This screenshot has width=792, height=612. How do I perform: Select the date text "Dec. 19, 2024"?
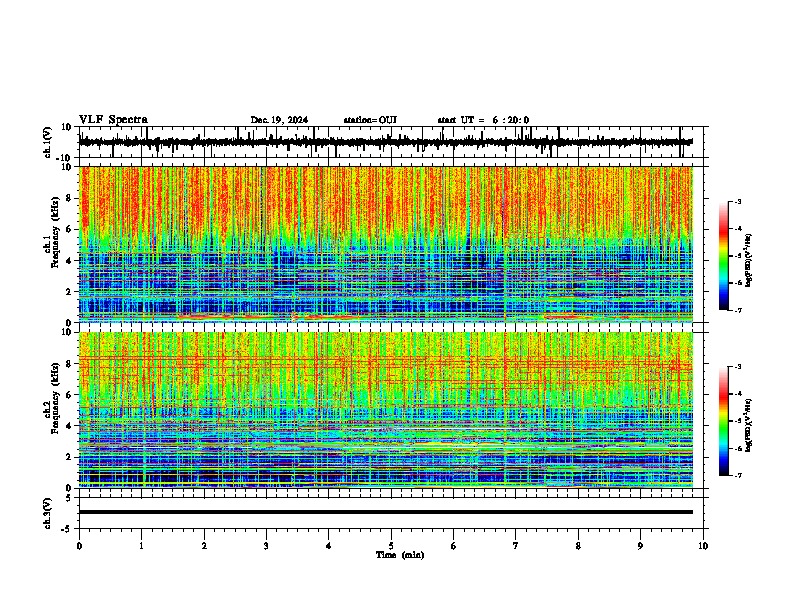279,120
